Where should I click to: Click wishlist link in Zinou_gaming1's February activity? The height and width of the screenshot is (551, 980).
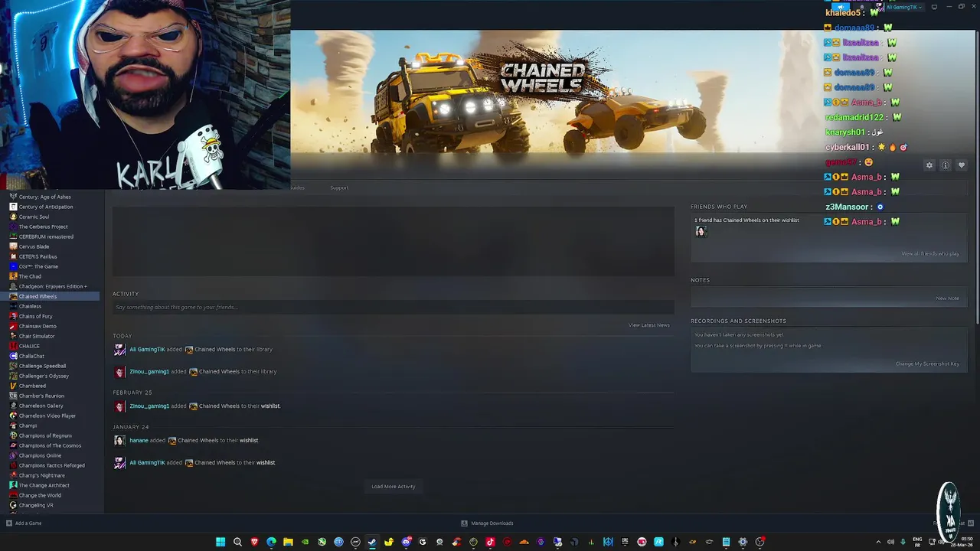click(x=270, y=406)
